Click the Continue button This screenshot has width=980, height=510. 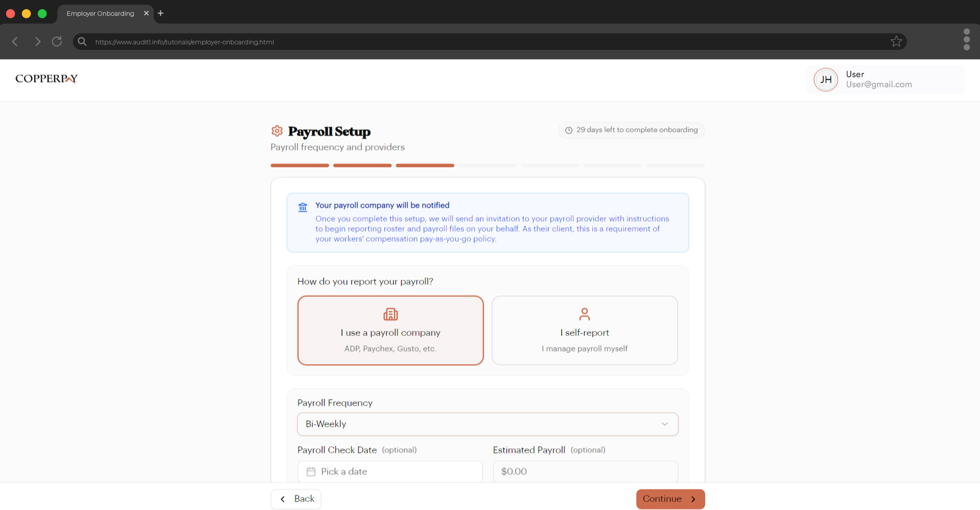670,499
